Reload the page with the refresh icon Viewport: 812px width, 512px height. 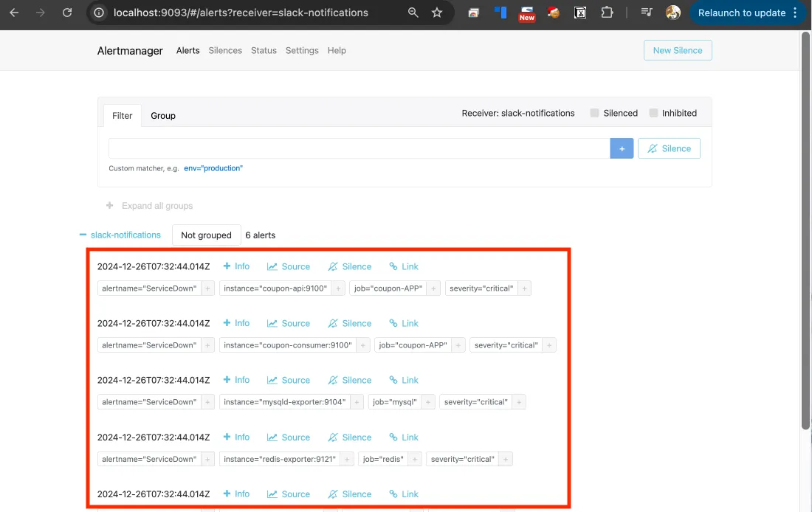pyautogui.click(x=67, y=13)
